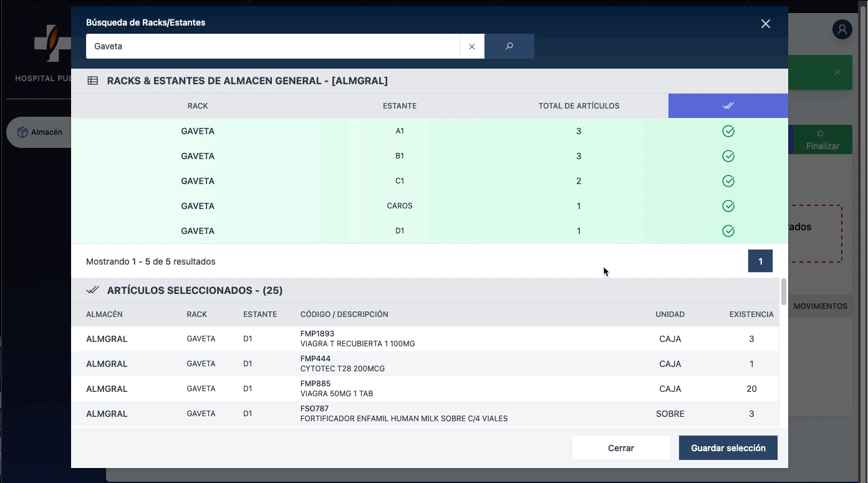868x483 pixels.
Task: Uncheck the D1 estante row
Action: (728, 231)
